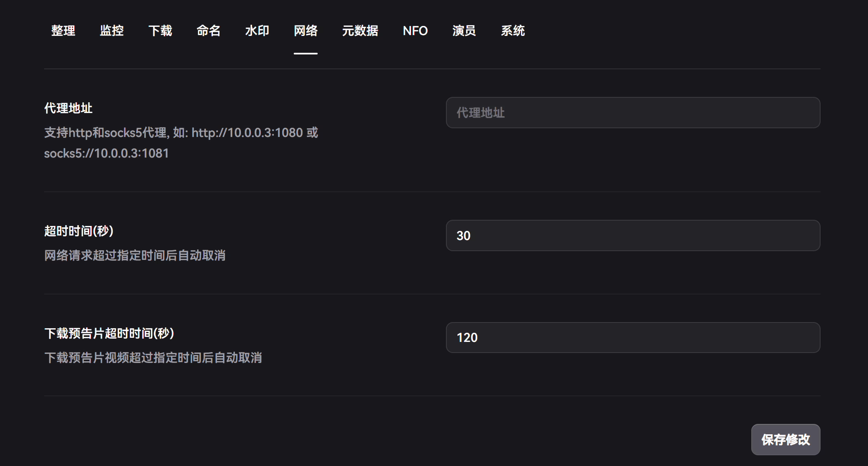Open the 水印 tab
This screenshot has width=868, height=466.
257,31
